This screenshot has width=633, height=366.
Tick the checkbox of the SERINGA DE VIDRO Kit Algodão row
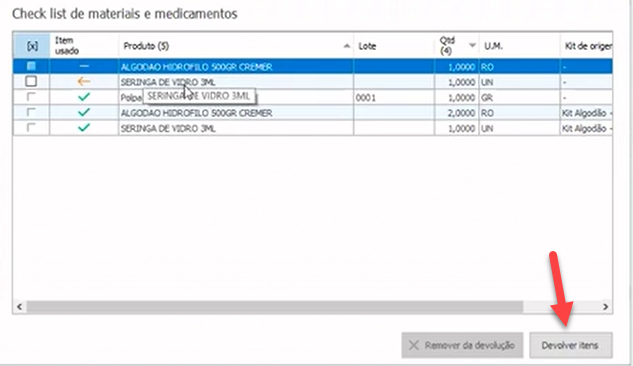click(31, 128)
